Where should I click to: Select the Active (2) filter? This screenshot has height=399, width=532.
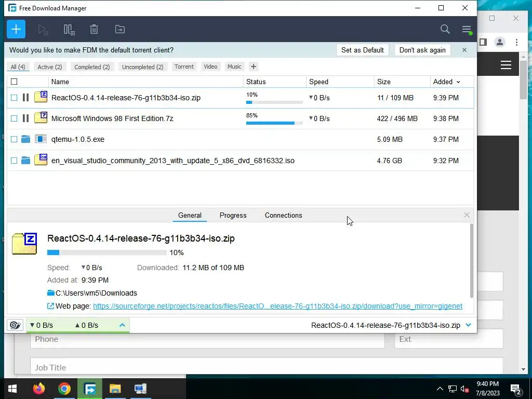click(50, 67)
